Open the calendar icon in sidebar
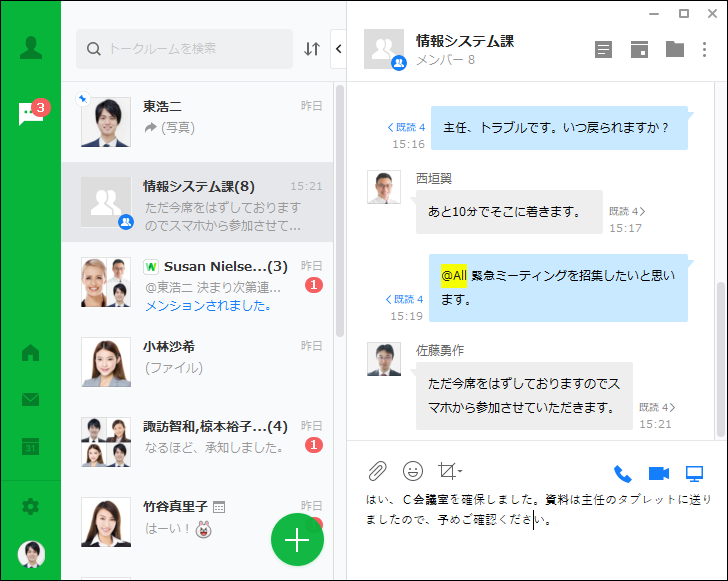Screen dimensions: 728x581 30,446
